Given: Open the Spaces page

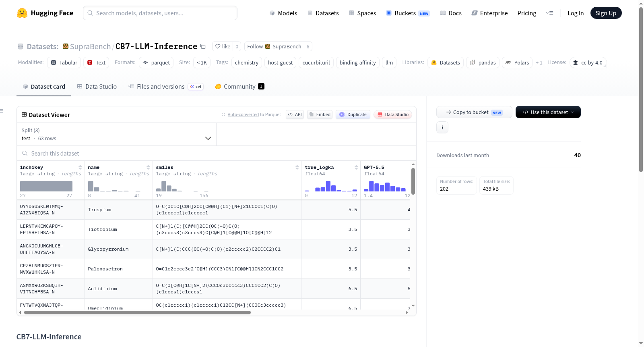Looking at the screenshot, I should pos(362,13).
